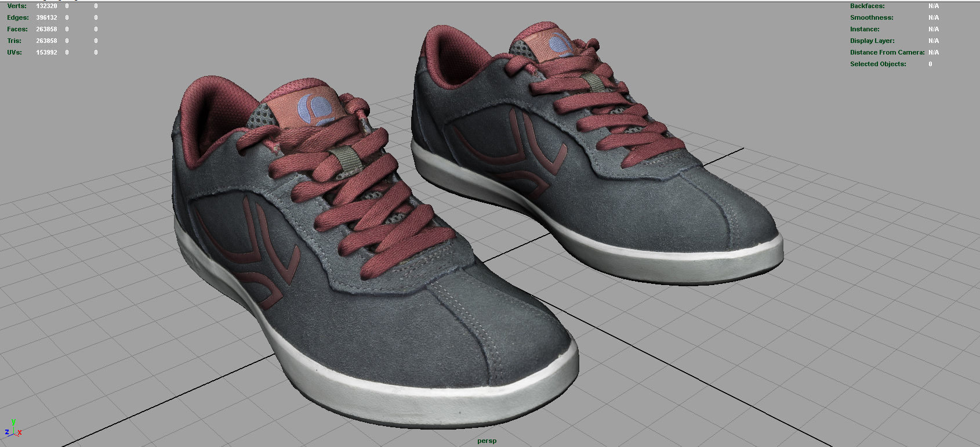Click the Faces: heads-up label
The width and height of the screenshot is (980, 447).
coord(17,29)
